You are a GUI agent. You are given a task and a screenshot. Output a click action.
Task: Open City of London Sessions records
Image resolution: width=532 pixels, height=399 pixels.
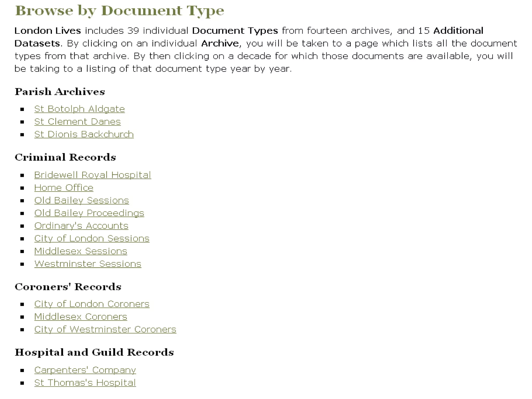(x=92, y=238)
